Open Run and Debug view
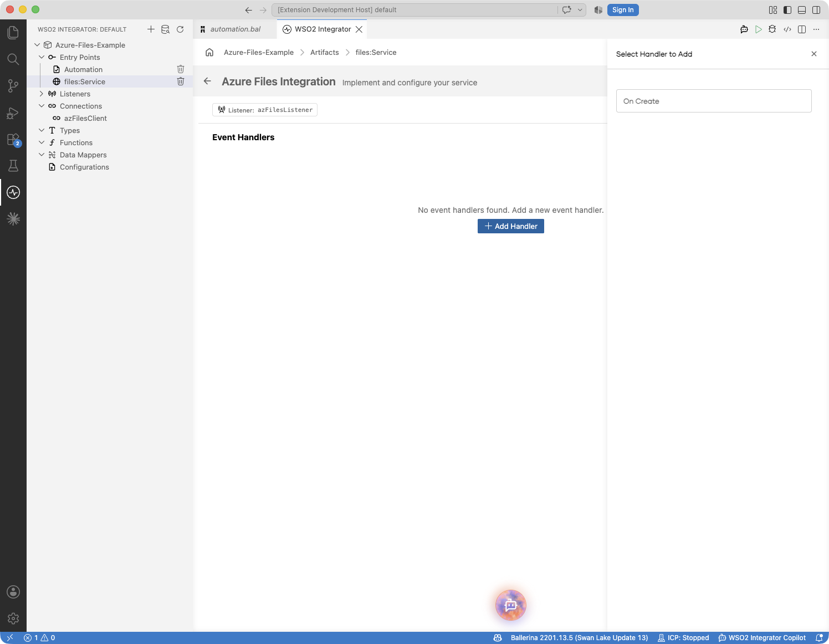The height and width of the screenshot is (644, 829). coord(13,113)
